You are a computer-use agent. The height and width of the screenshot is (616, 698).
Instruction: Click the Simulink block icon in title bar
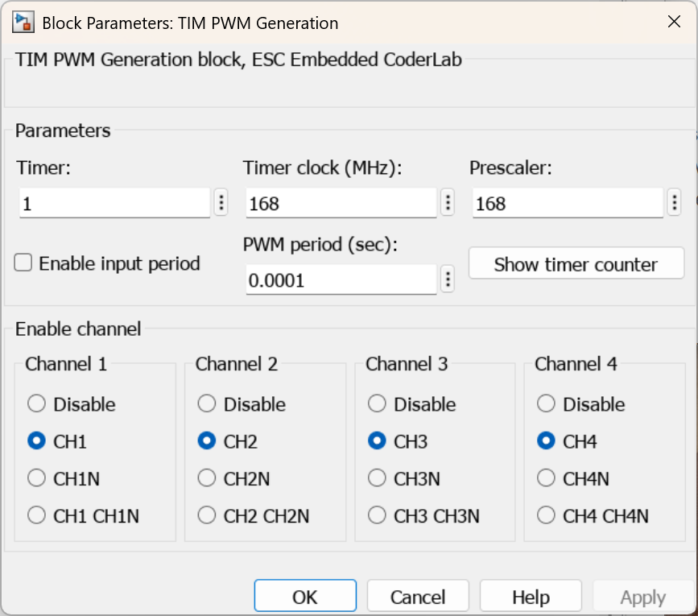pyautogui.click(x=23, y=23)
